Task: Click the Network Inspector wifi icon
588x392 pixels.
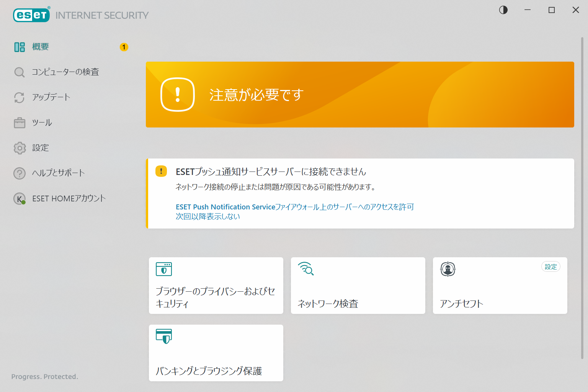Action: (x=306, y=269)
